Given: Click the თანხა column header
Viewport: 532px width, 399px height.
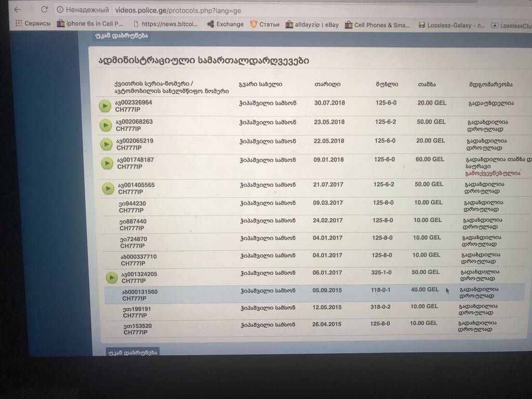Looking at the screenshot, I should point(427,84).
